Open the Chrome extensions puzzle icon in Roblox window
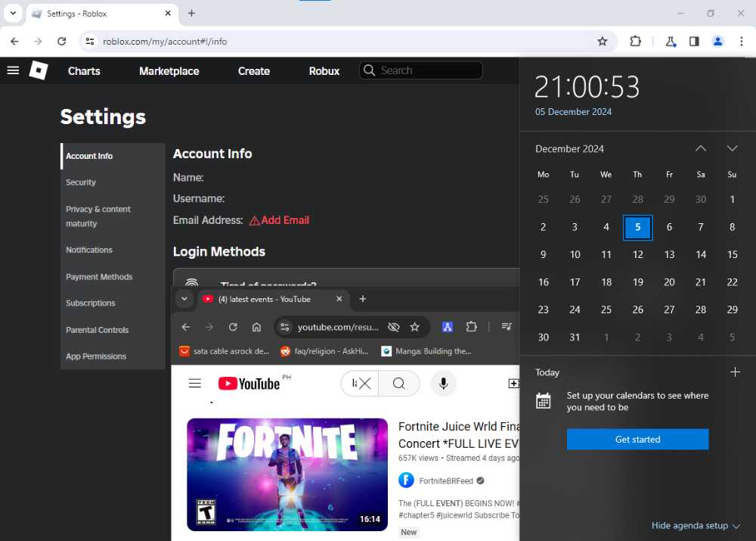 click(x=636, y=42)
